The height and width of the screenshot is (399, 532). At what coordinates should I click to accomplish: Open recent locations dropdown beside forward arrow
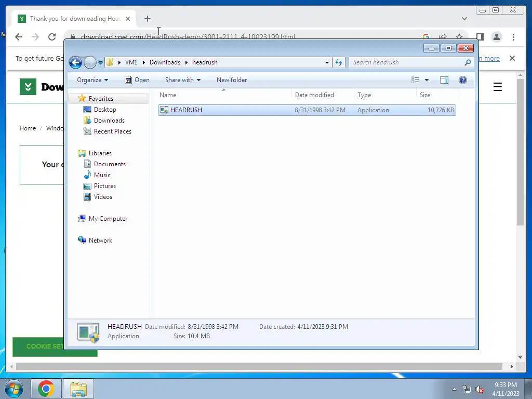(x=100, y=63)
